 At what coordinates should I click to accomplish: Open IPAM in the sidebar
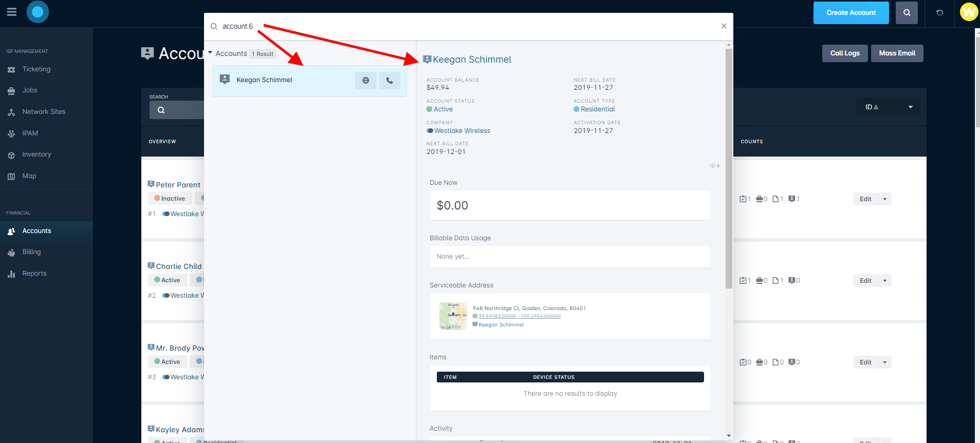(30, 133)
